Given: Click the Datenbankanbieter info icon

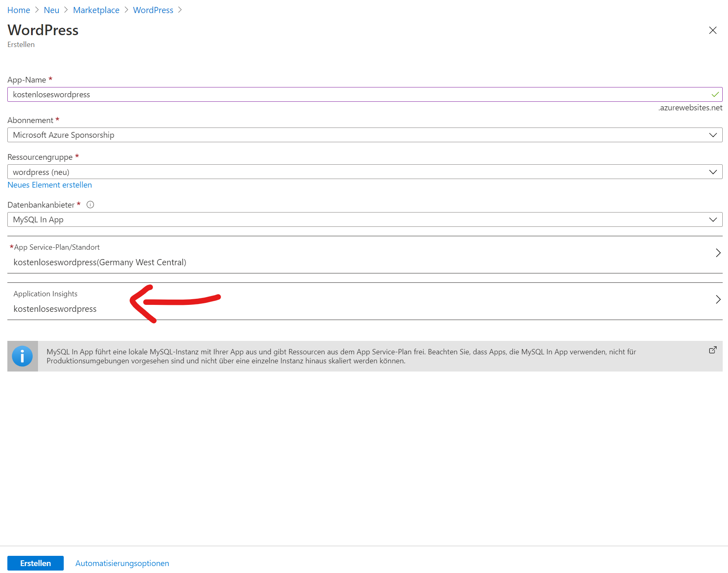Looking at the screenshot, I should coord(90,205).
